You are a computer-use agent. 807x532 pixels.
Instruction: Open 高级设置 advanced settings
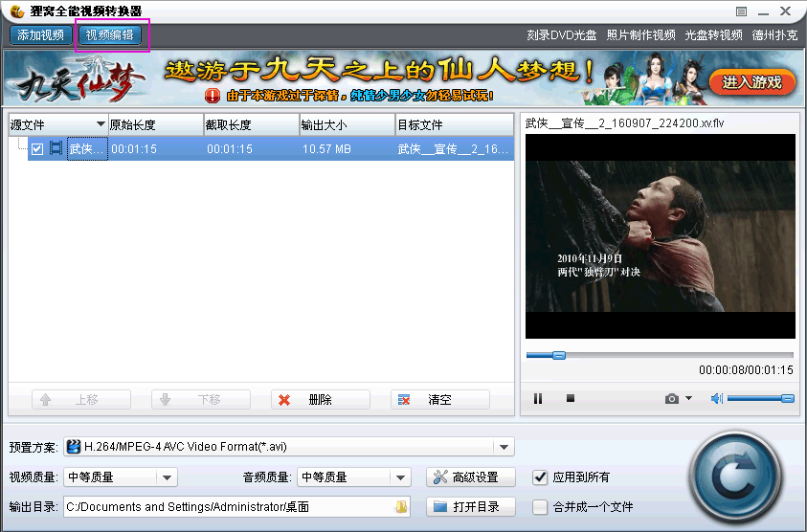(x=470, y=477)
